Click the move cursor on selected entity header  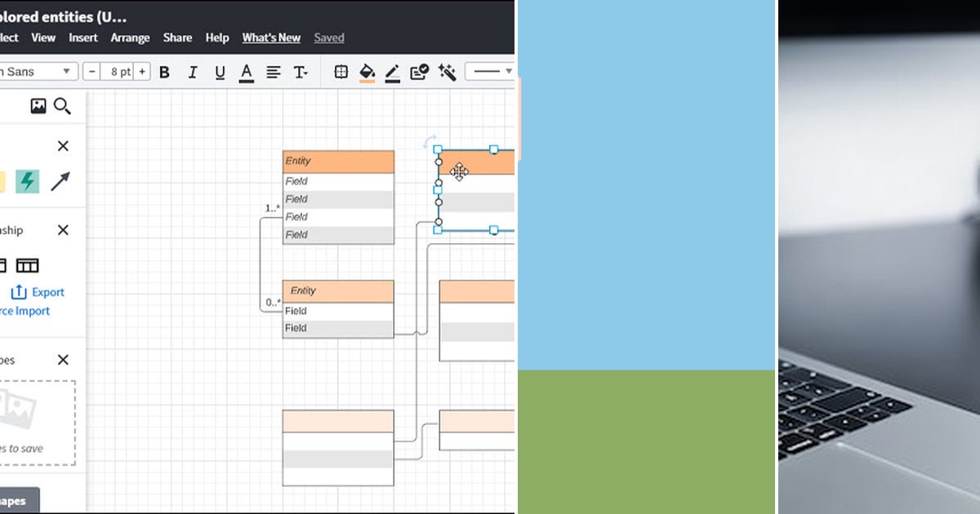pos(459,171)
